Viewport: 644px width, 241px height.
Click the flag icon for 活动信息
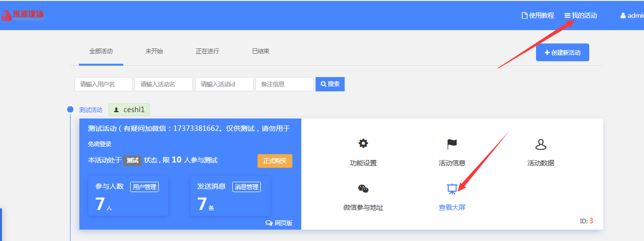452,144
